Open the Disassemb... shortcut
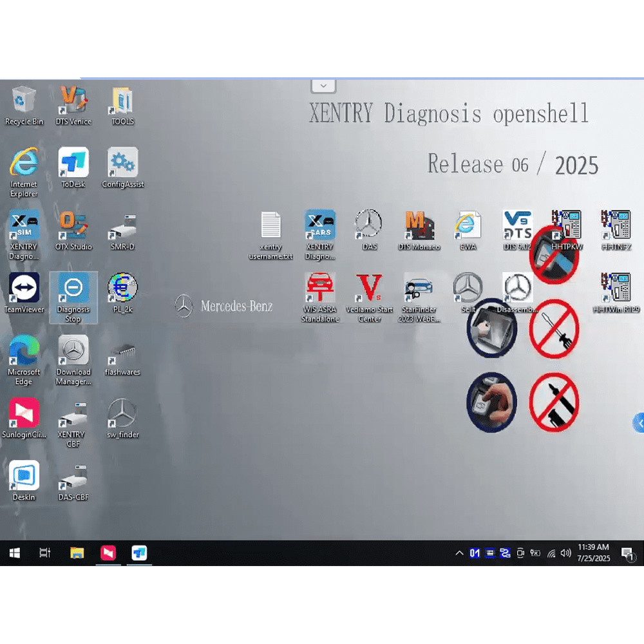This screenshot has width=644, height=644. (517, 293)
